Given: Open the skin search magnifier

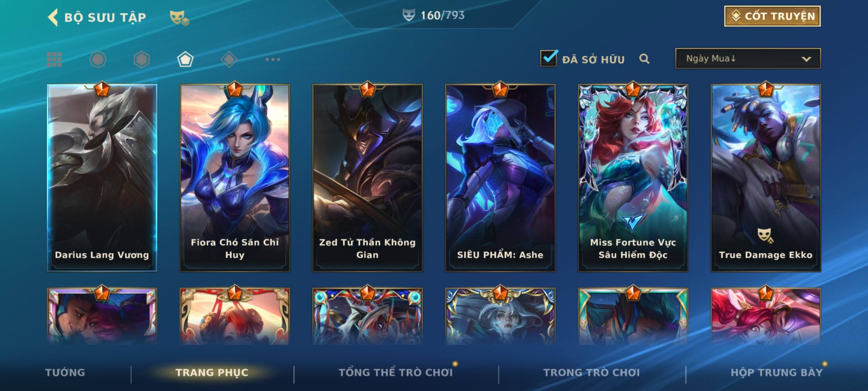Looking at the screenshot, I should pos(644,59).
